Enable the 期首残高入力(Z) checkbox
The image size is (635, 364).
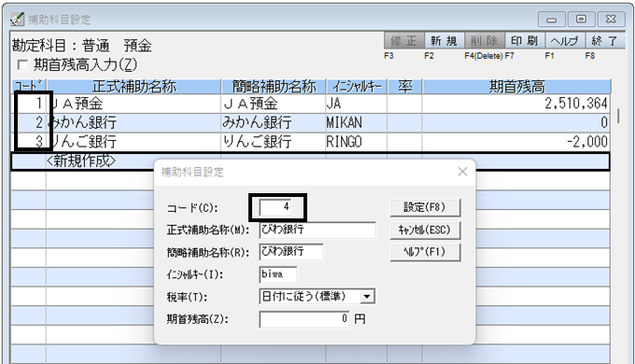coord(22,64)
